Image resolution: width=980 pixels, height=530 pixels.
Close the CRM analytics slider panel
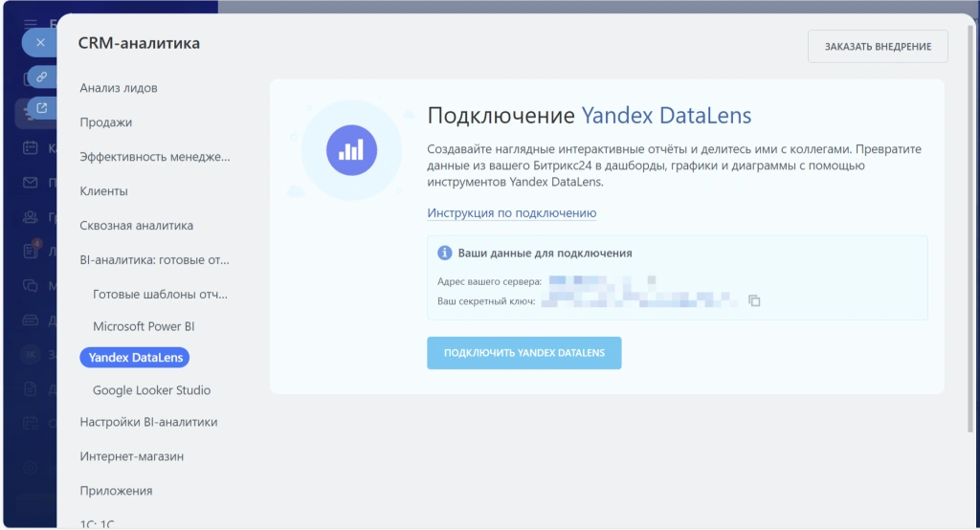40,42
